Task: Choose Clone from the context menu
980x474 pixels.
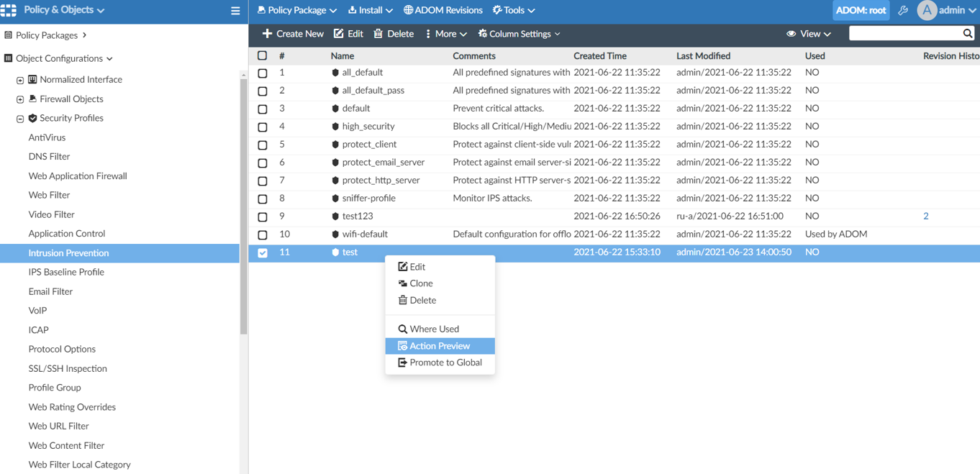Action: [x=440, y=283]
